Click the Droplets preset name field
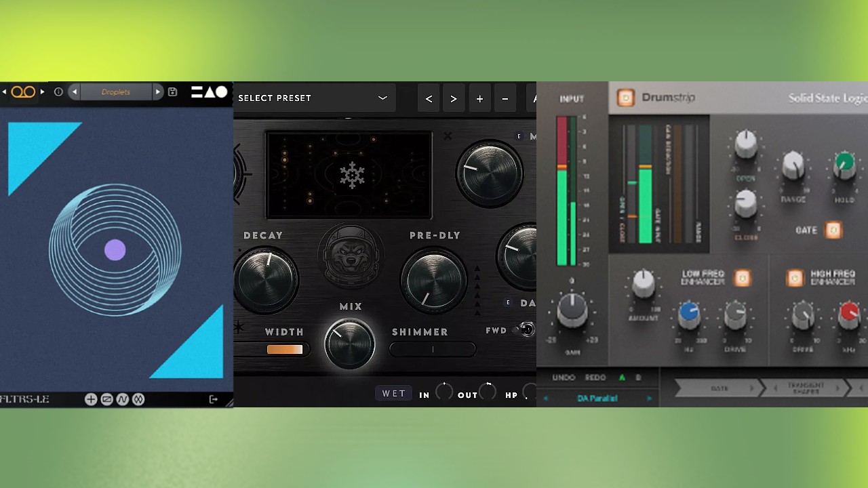The width and height of the screenshot is (868, 488). 116,91
